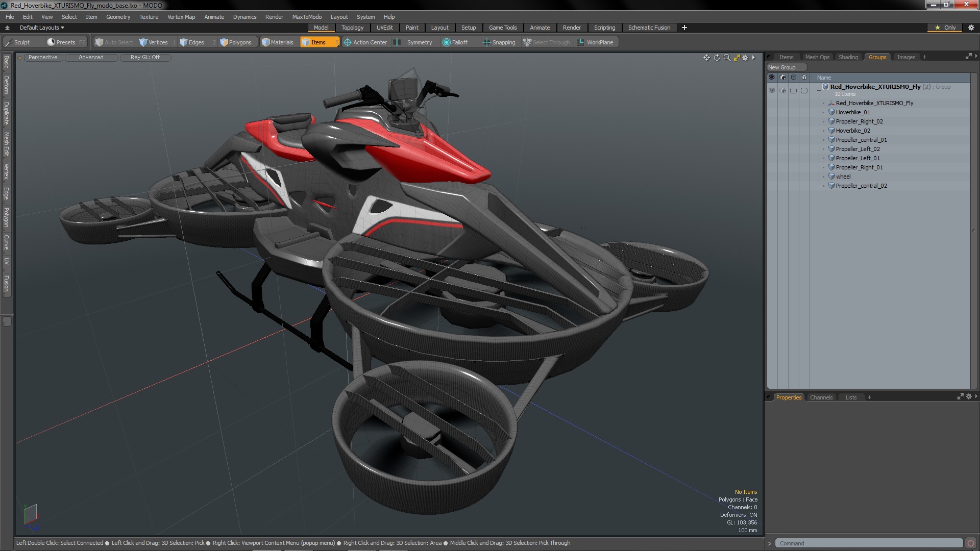Click the viewport maximize arrows icon

click(737, 58)
